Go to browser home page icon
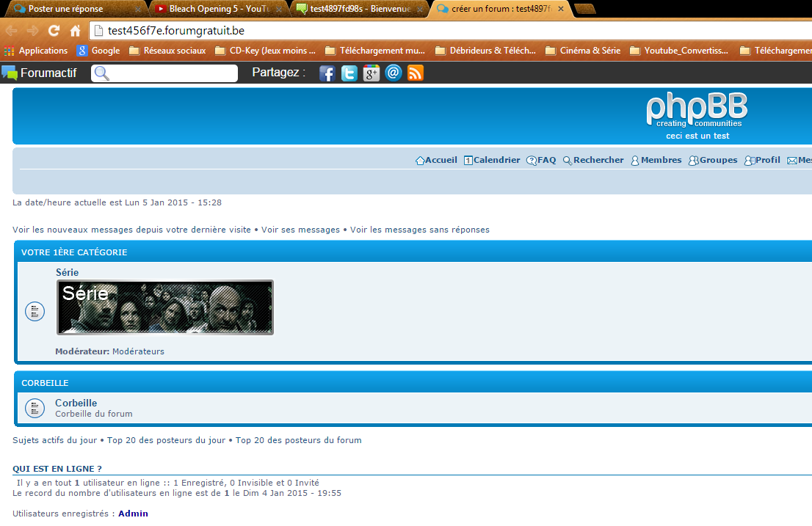 click(x=75, y=31)
